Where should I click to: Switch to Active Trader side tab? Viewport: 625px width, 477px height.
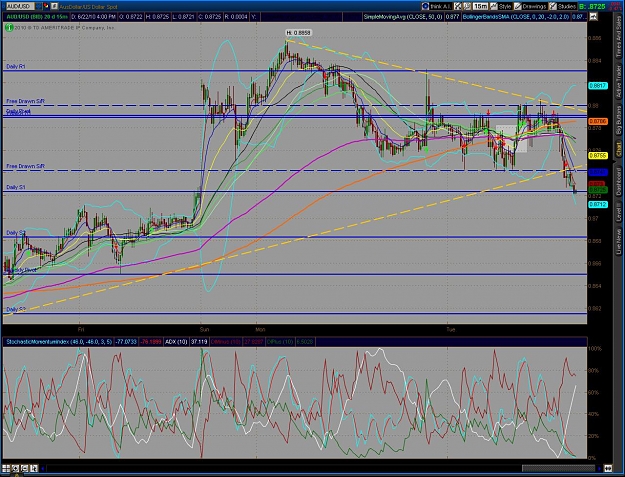point(619,82)
